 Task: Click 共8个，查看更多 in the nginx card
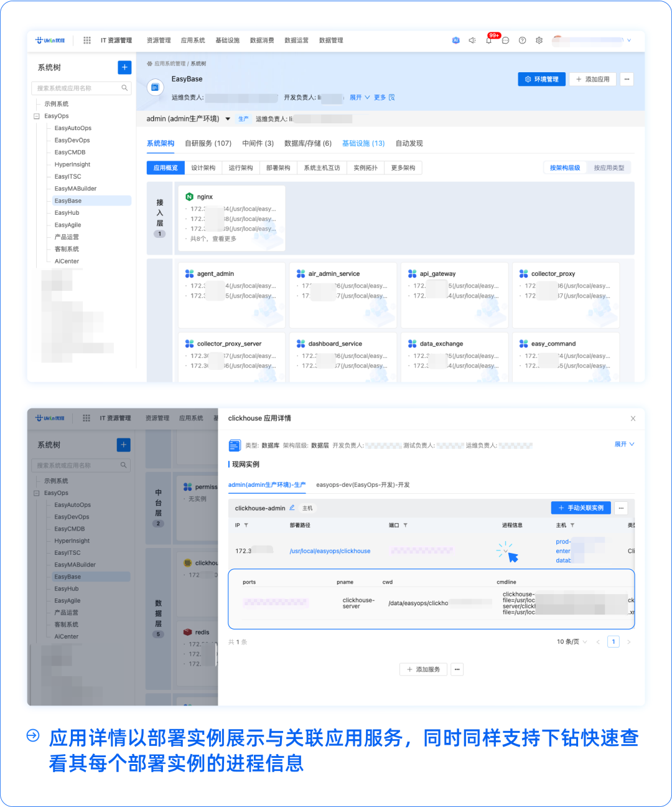213,238
